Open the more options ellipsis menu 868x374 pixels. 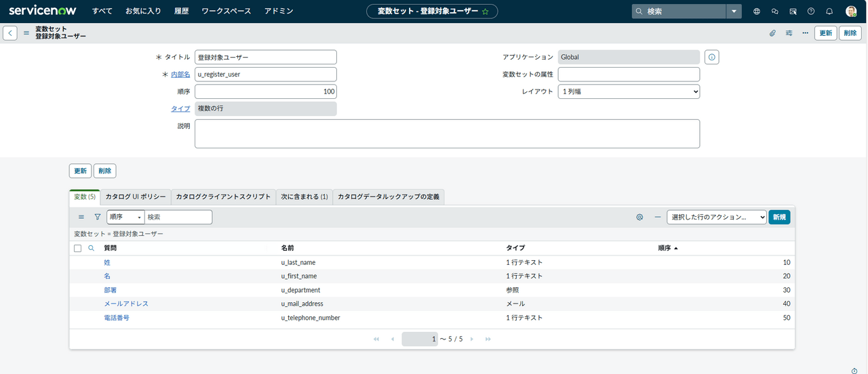click(x=805, y=33)
